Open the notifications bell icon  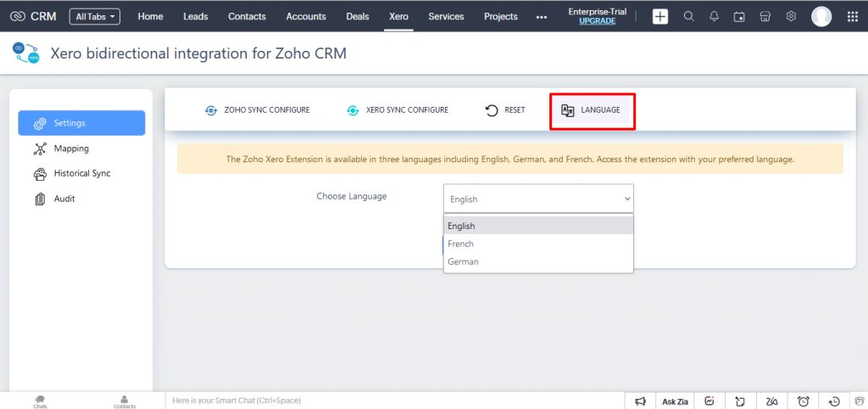pos(714,17)
